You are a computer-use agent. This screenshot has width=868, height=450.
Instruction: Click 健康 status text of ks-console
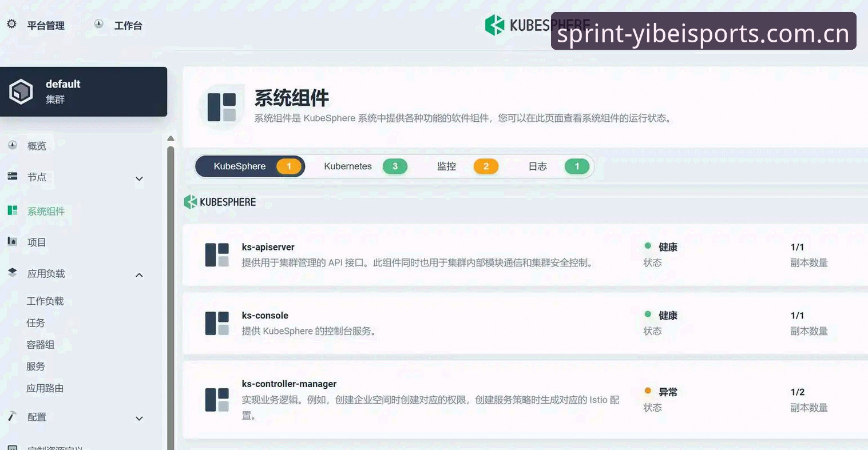click(668, 316)
